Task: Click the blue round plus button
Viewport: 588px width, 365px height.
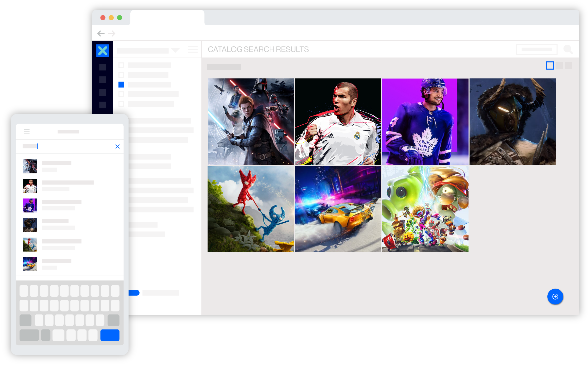Action: [555, 296]
